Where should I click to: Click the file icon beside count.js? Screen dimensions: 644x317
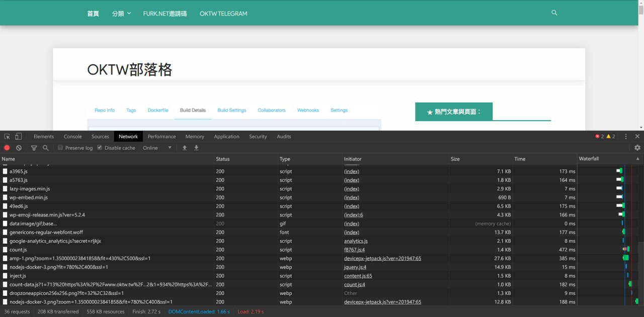coord(5,250)
